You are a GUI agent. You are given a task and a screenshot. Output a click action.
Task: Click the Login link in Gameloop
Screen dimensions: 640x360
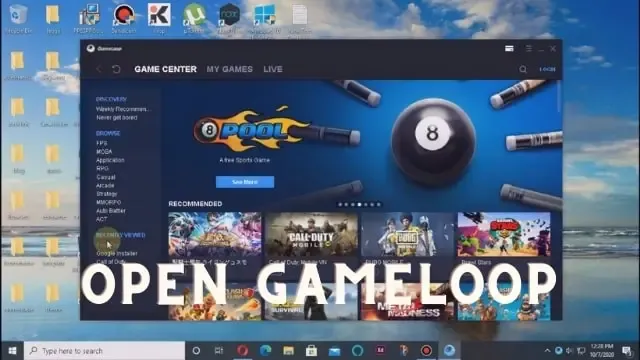tap(547, 69)
